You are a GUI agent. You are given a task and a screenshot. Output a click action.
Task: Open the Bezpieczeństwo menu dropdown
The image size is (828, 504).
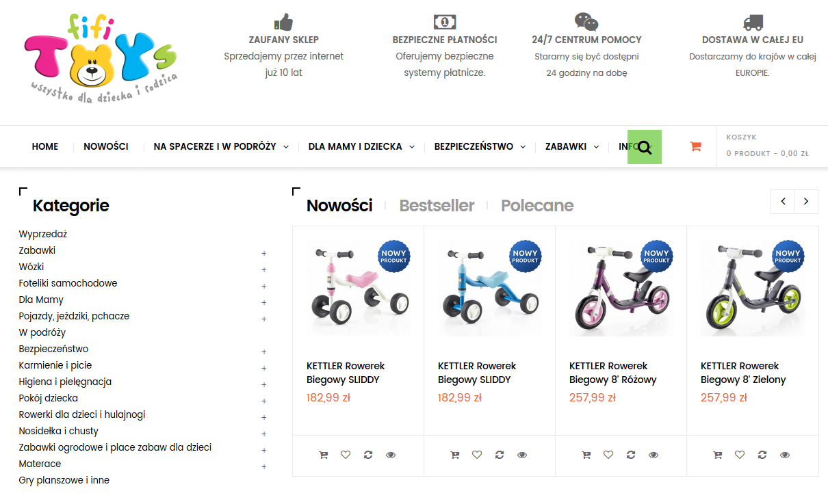[480, 146]
